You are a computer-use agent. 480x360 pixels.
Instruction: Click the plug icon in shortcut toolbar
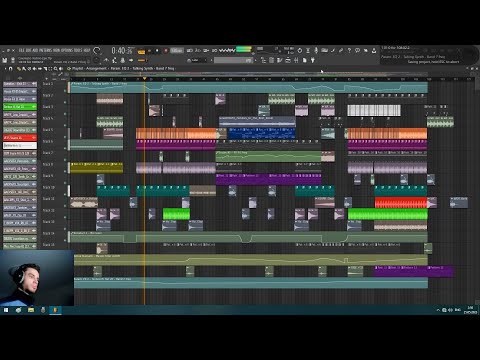point(312,60)
